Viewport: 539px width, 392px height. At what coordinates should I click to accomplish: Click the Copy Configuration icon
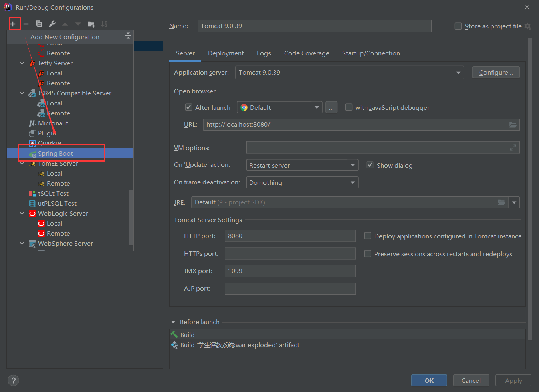coord(39,24)
